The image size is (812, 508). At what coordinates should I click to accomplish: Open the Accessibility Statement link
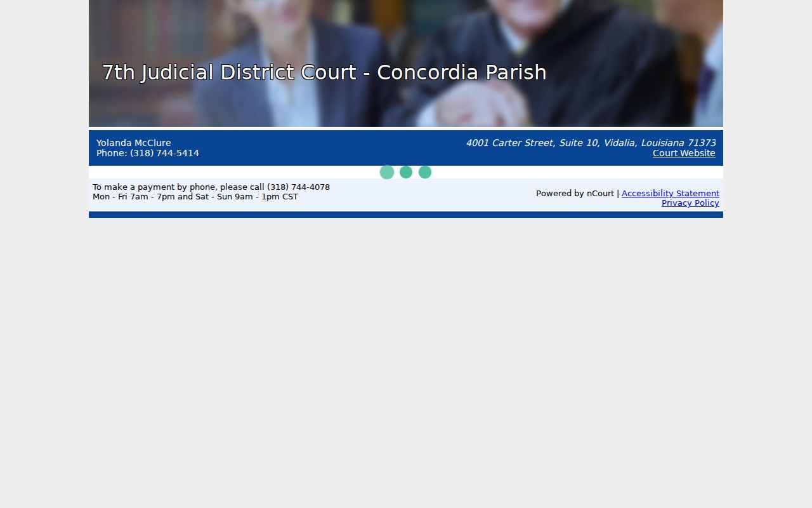pyautogui.click(x=671, y=194)
